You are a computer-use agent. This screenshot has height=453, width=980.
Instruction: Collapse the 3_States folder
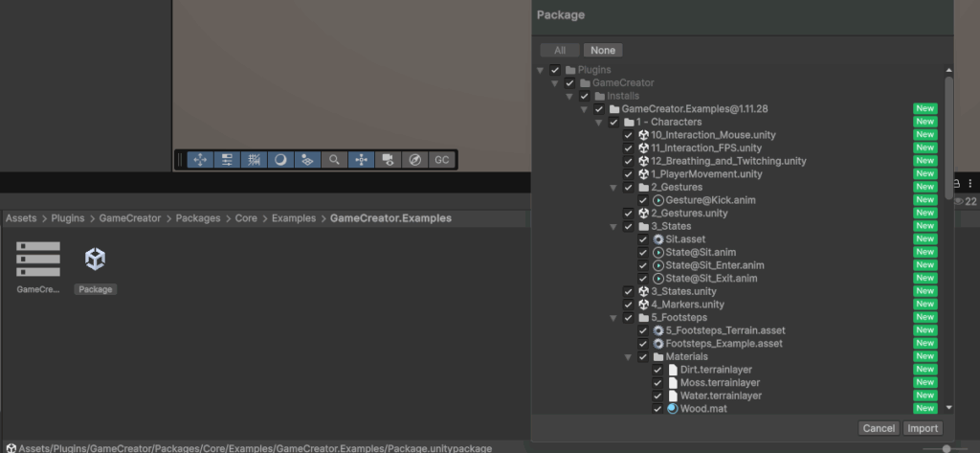pyautogui.click(x=613, y=226)
